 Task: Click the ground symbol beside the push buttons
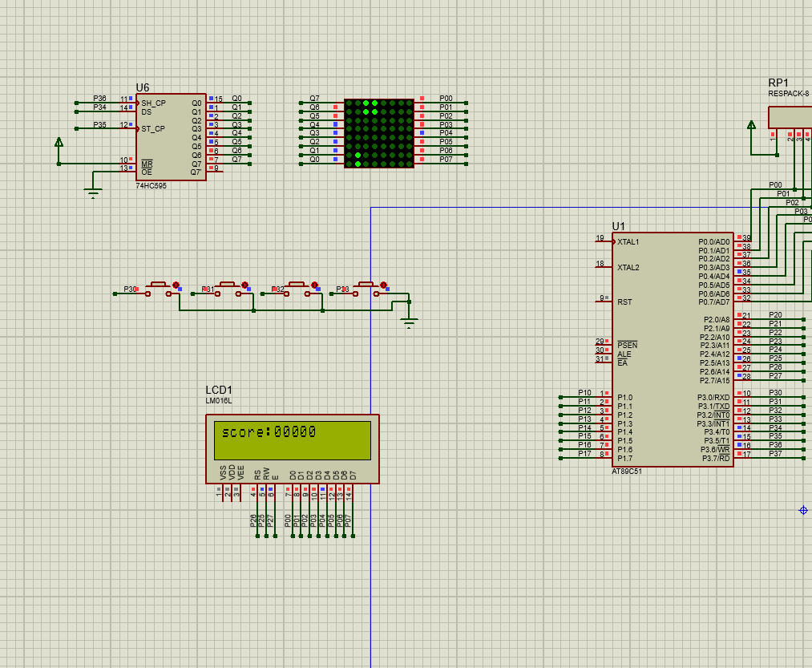pyautogui.click(x=410, y=322)
